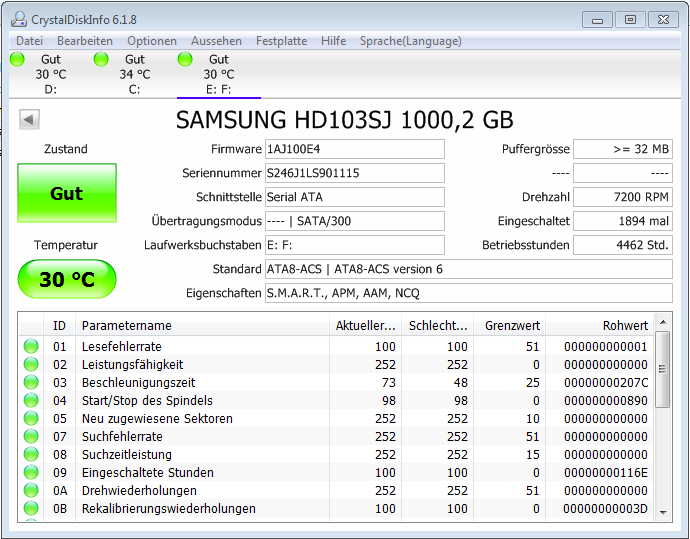This screenshot has height=539, width=690.
Task: Maximize the CrystalDiskInfo window
Action: click(631, 20)
